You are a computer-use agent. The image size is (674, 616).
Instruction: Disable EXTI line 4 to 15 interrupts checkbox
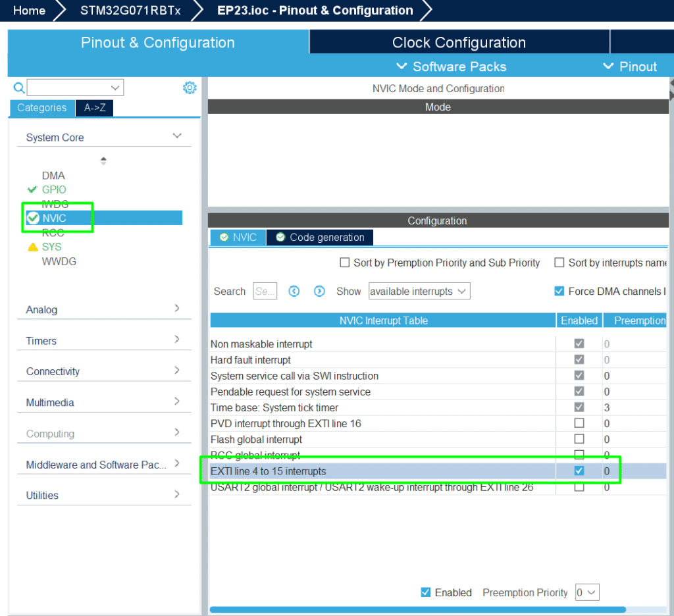click(x=579, y=471)
